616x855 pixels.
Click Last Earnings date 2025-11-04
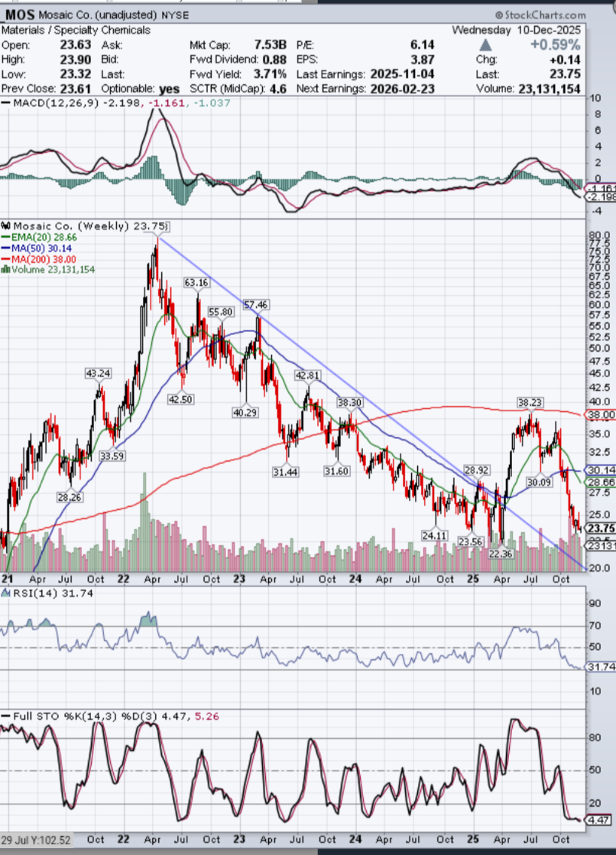[x=402, y=74]
